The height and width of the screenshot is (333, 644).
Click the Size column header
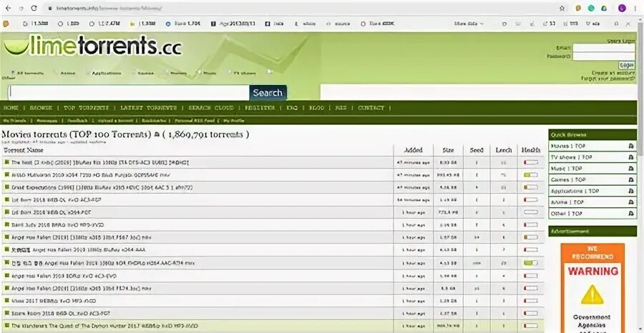pos(448,150)
